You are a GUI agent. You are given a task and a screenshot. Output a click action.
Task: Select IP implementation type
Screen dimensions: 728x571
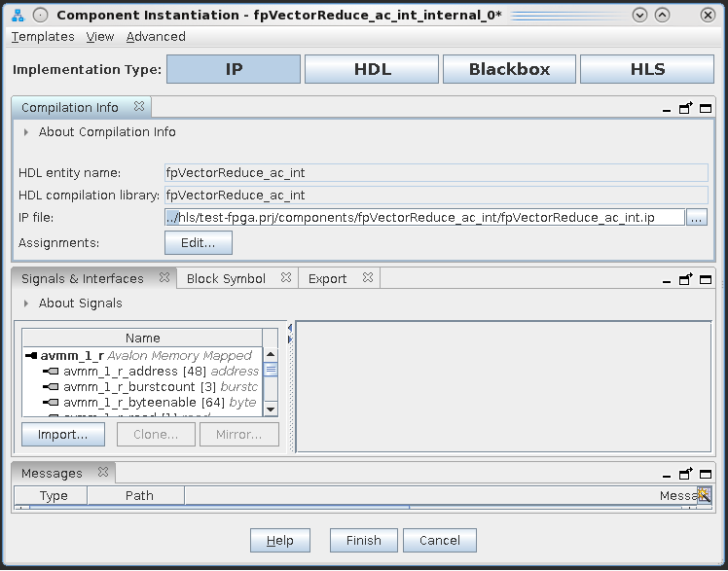pyautogui.click(x=234, y=69)
